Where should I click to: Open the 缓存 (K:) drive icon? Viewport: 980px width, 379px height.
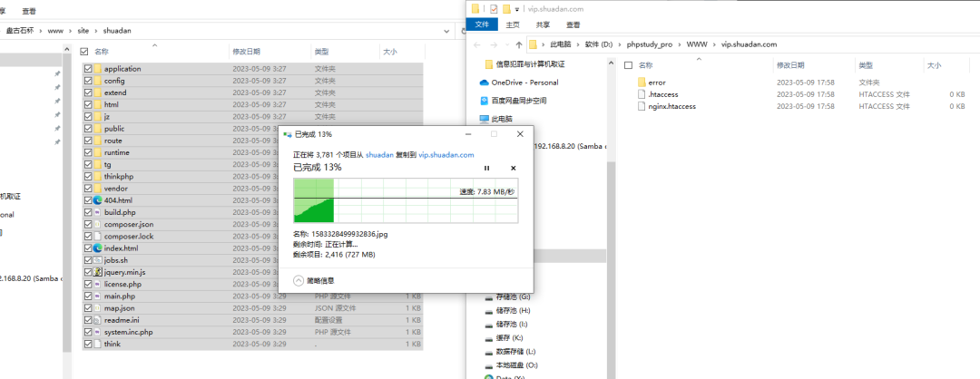[489, 338]
